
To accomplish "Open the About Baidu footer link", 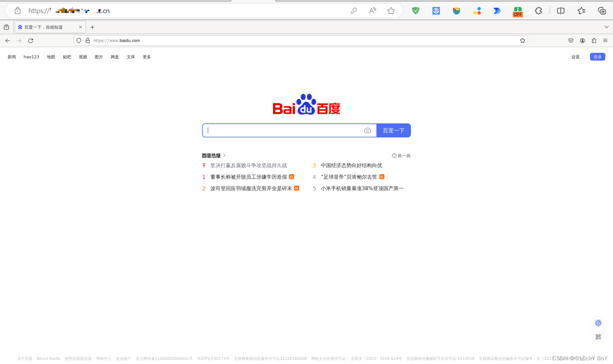I will coord(49,359).
